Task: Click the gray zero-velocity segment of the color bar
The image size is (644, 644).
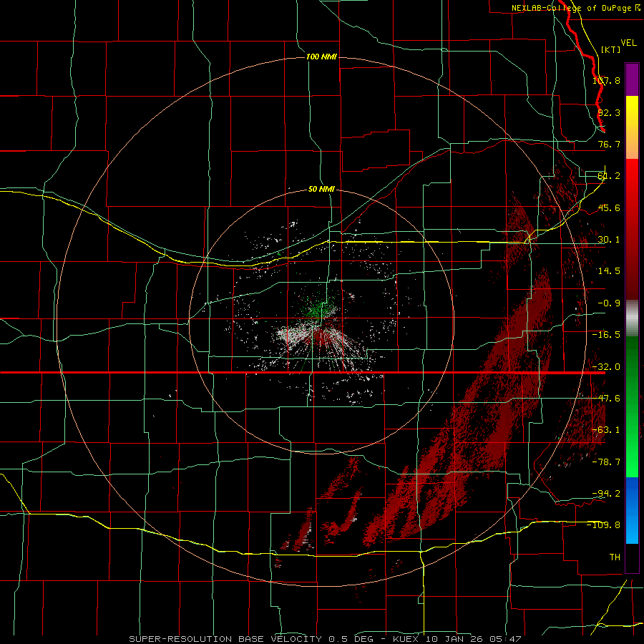Action: (x=632, y=318)
